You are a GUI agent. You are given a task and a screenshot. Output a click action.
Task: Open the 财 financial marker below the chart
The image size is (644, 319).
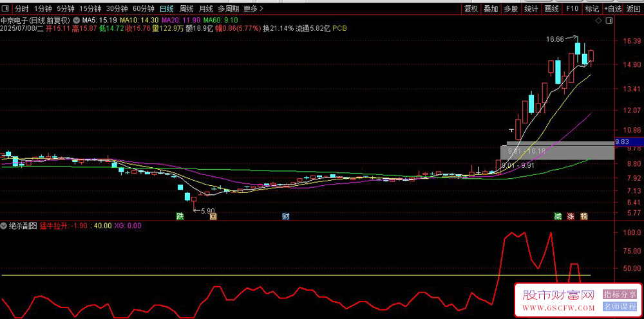pyautogui.click(x=286, y=217)
